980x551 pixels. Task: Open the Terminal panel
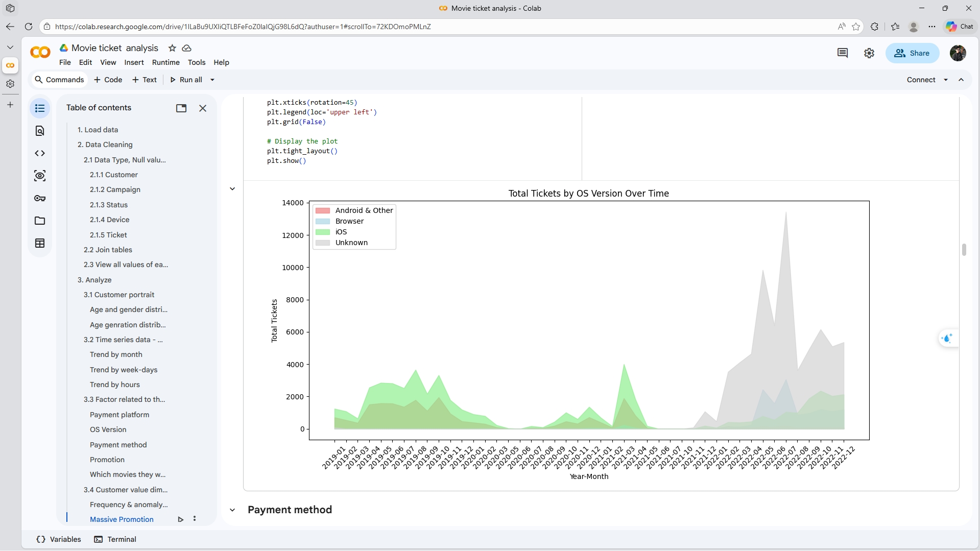click(x=115, y=539)
